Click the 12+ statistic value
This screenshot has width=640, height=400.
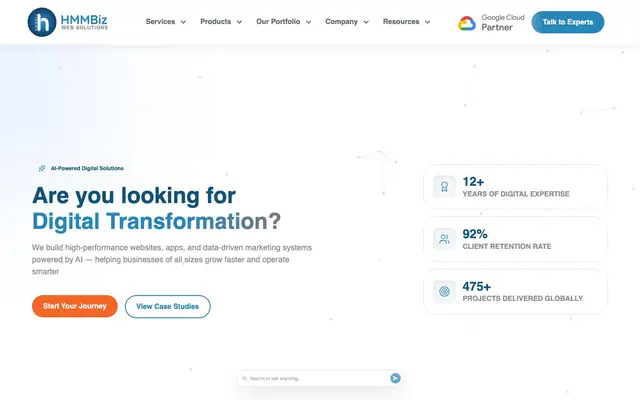click(x=473, y=182)
